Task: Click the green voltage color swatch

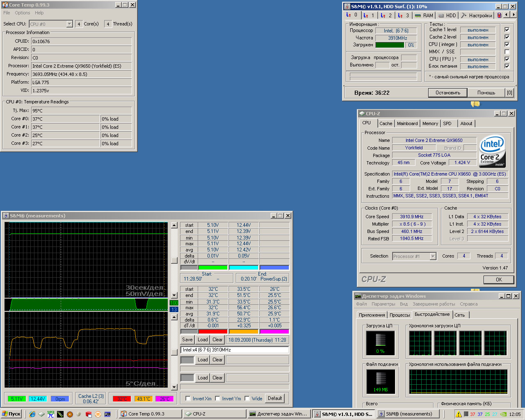Action: (x=212, y=267)
